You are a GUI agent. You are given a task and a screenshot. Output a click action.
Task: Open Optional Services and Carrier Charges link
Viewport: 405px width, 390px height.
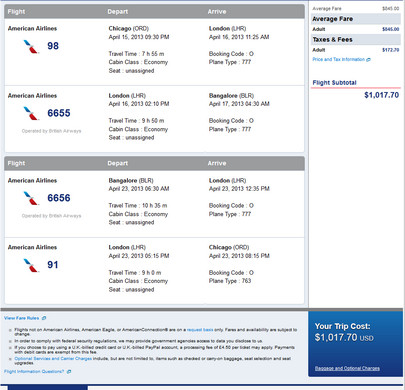(x=53, y=359)
